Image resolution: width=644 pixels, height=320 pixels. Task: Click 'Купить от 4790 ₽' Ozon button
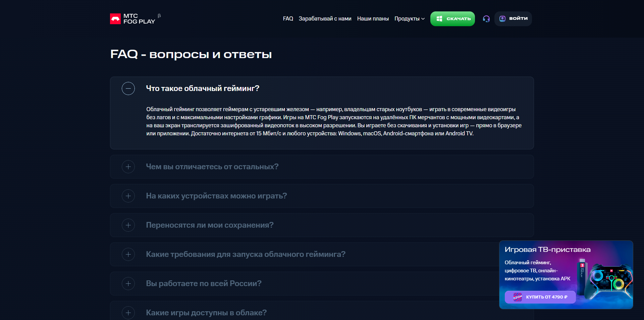coord(540,297)
